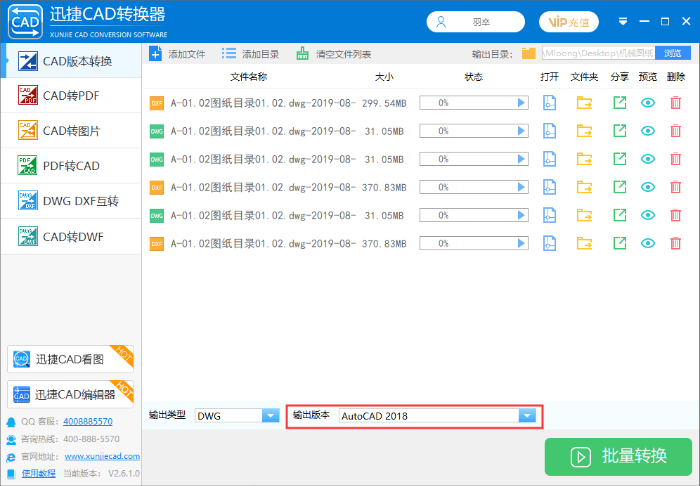700x486 pixels.
Task: Share the file in the third list row
Action: [619, 159]
